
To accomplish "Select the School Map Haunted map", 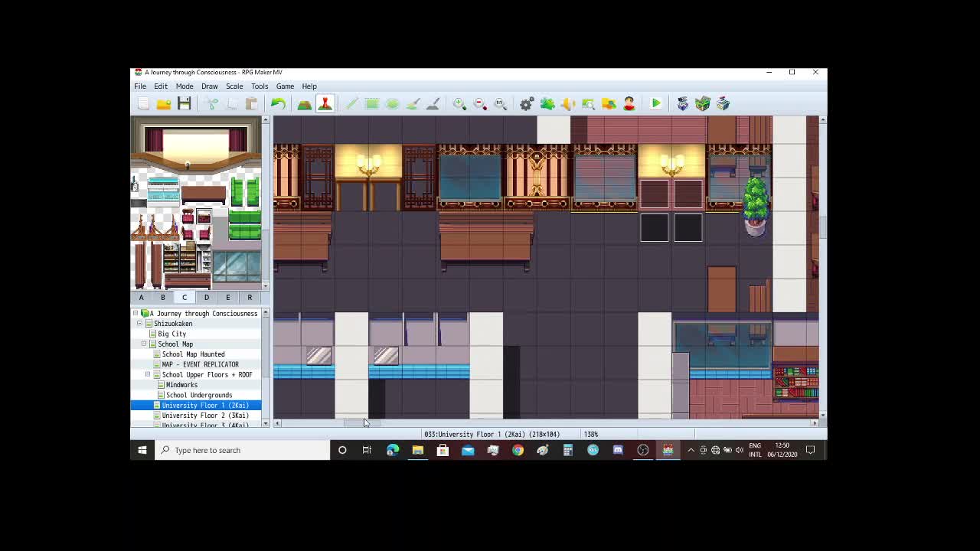I will [193, 354].
